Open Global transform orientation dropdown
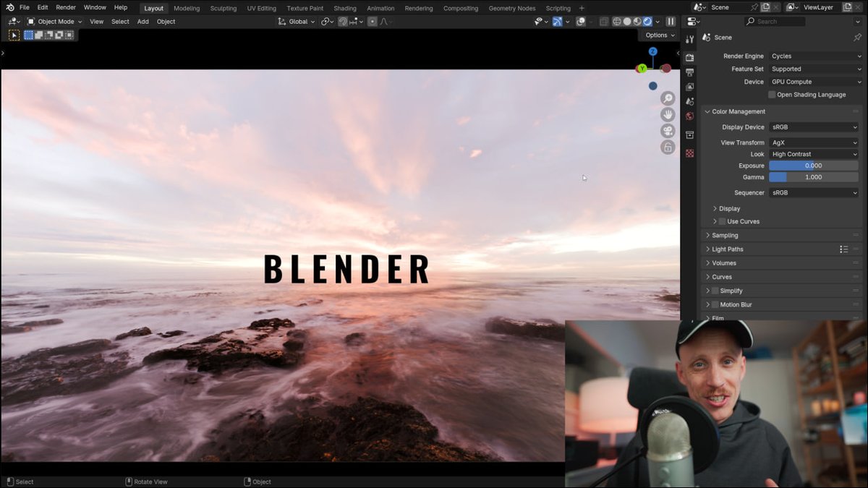 point(297,22)
